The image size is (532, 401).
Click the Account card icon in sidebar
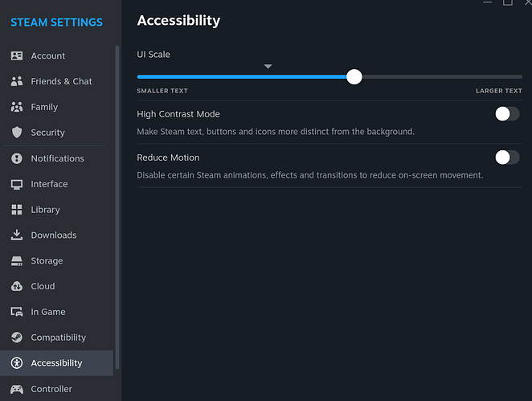[16, 56]
